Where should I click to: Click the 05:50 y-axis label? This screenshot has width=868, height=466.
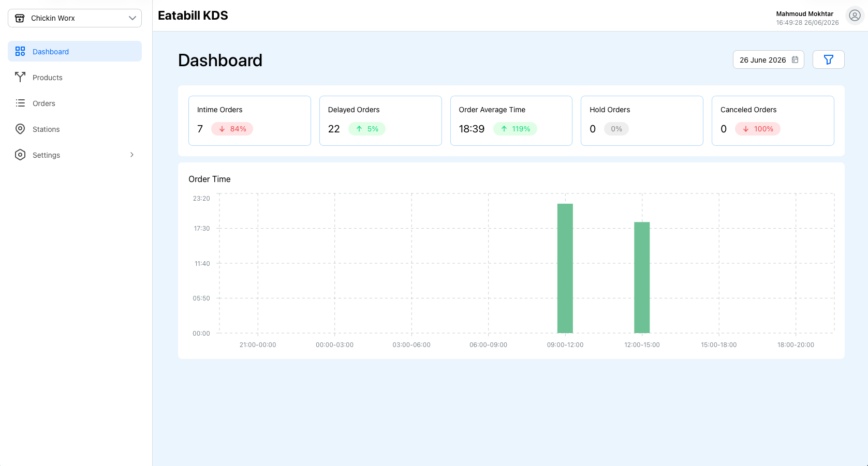point(201,298)
